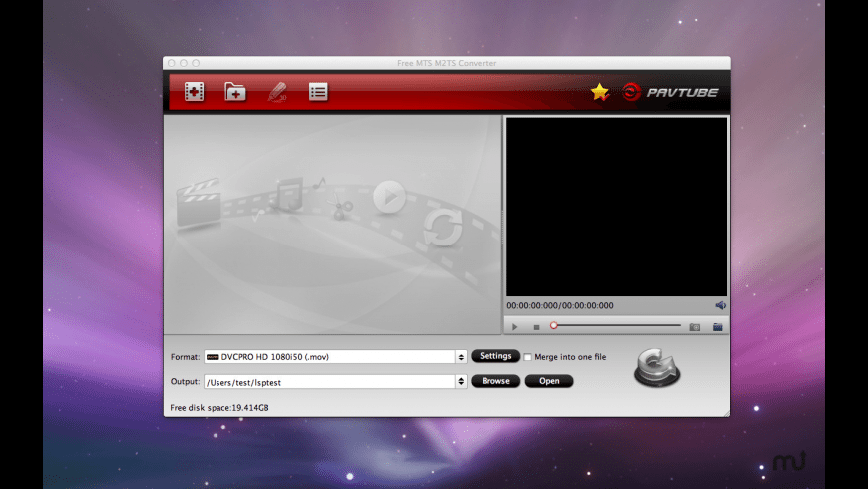Open the task list icon
This screenshot has height=489, width=868.
point(318,92)
